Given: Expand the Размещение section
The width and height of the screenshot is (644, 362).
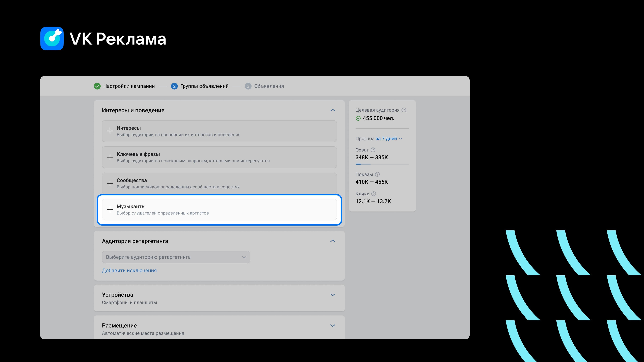Looking at the screenshot, I should pos(333,325).
